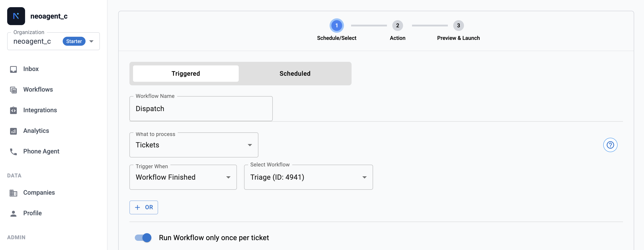644x250 pixels.
Task: Click the Starter plan badge
Action: pos(74,41)
